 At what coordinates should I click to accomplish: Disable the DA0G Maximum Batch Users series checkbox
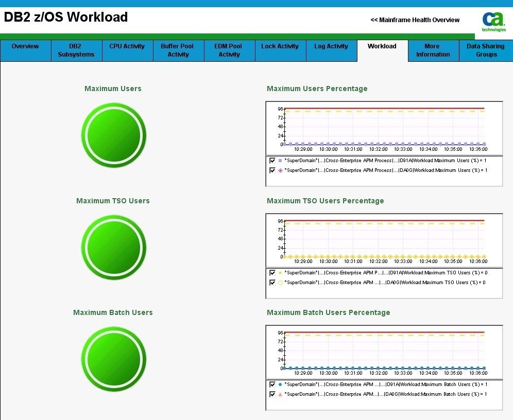point(272,394)
